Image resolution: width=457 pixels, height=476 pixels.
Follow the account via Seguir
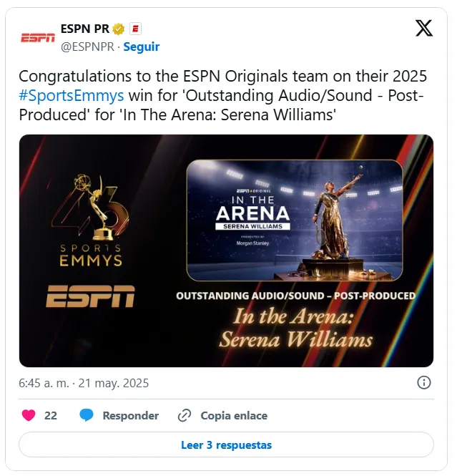[x=142, y=47]
